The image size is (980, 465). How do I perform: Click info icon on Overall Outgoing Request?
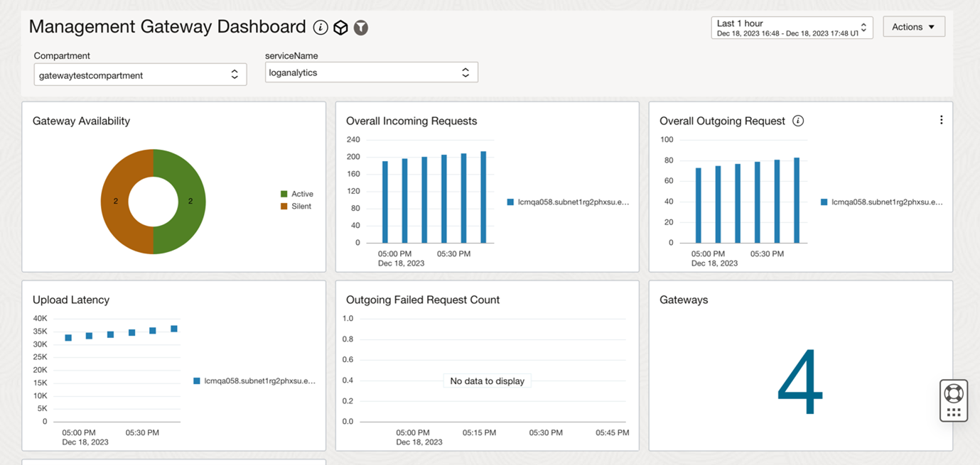pos(798,121)
